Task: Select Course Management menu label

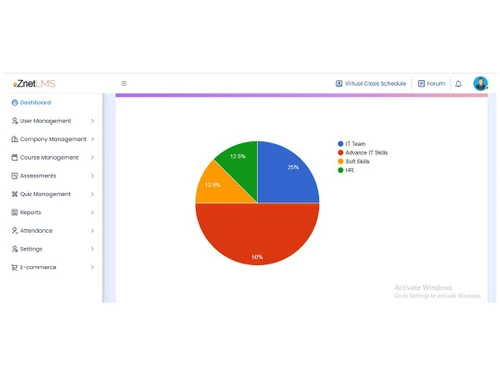Action: 49,157
